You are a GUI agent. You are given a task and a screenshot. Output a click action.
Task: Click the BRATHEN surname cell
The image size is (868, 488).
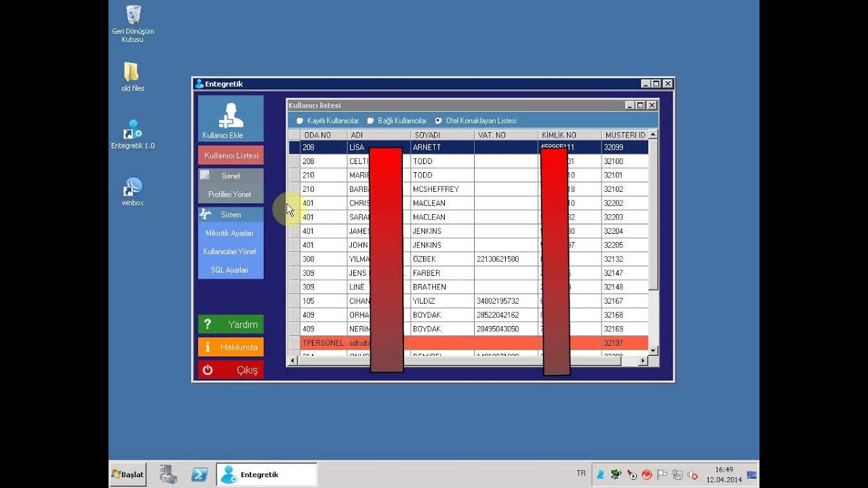point(442,287)
